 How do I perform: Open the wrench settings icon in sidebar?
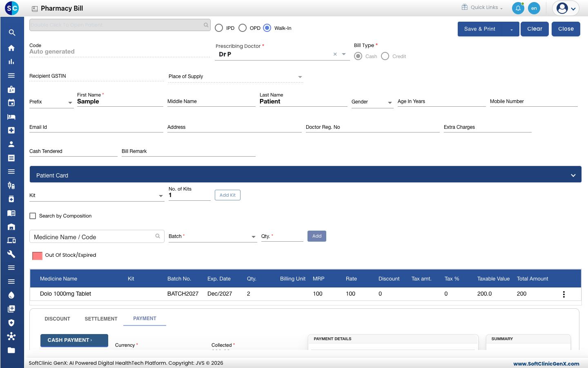coord(11,254)
